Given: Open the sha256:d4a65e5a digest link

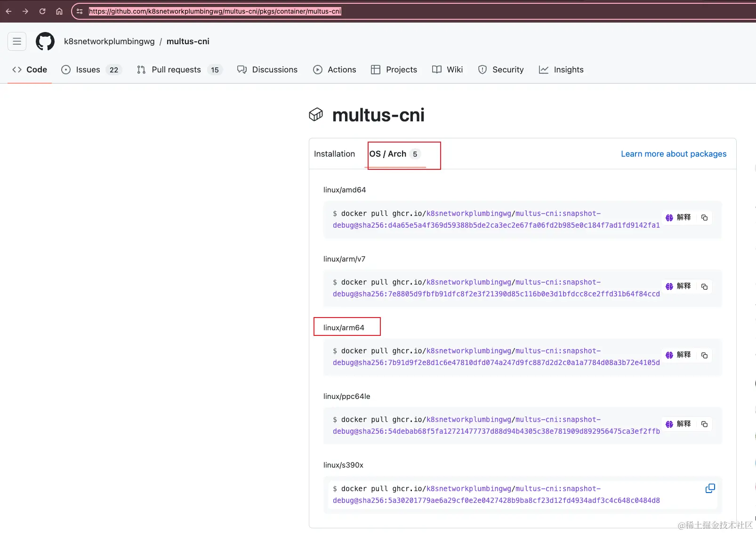Looking at the screenshot, I should 496,225.
